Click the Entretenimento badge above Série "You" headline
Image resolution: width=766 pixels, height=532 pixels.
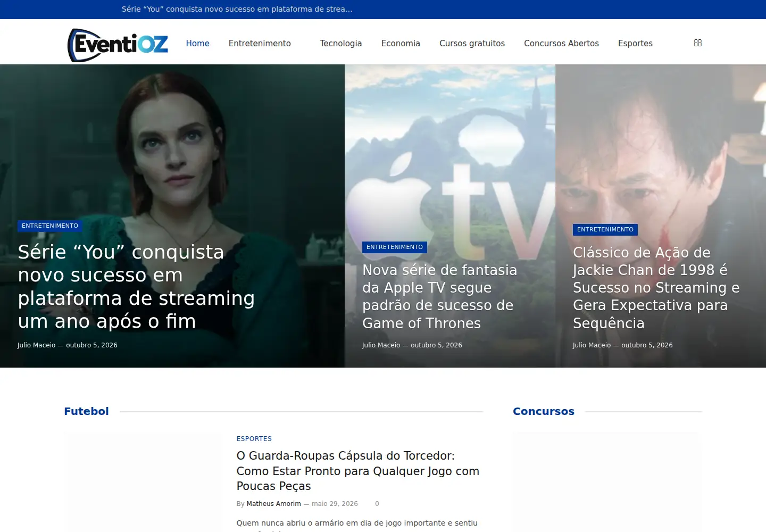(50, 226)
